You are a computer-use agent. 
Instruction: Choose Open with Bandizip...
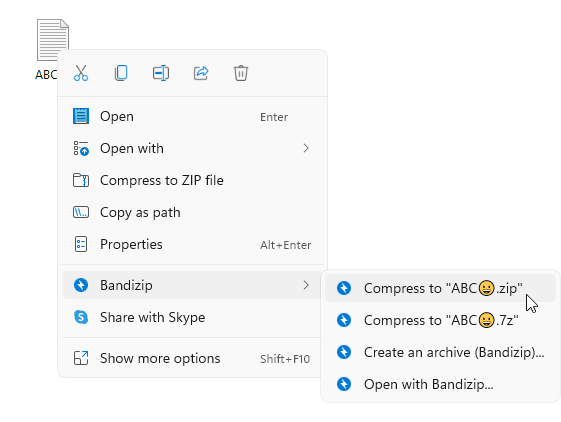440,384
